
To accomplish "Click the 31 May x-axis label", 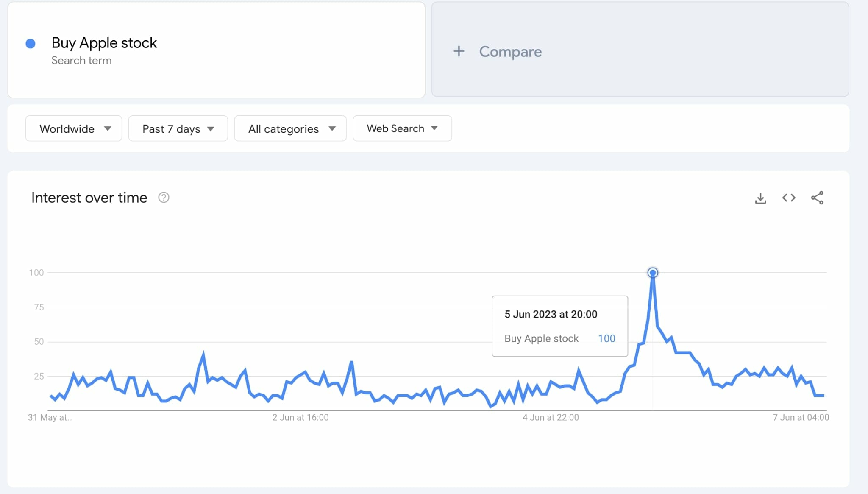I will (x=50, y=417).
